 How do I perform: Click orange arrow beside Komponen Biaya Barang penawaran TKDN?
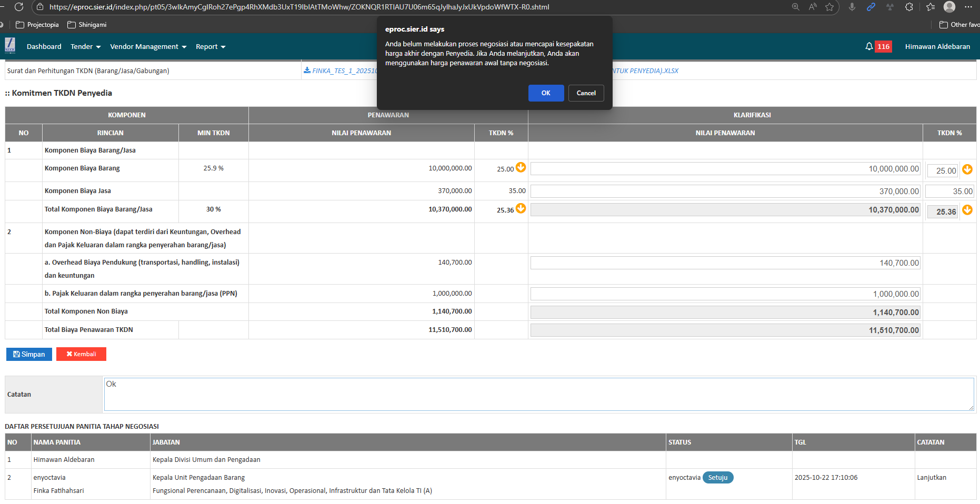click(x=521, y=167)
